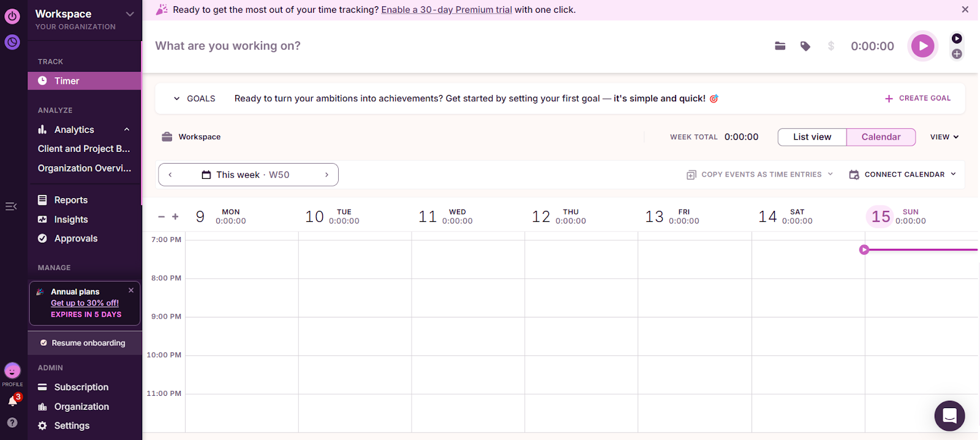Select Tuesday 10 column header
The height and width of the screenshot is (440, 980).
coord(332,216)
